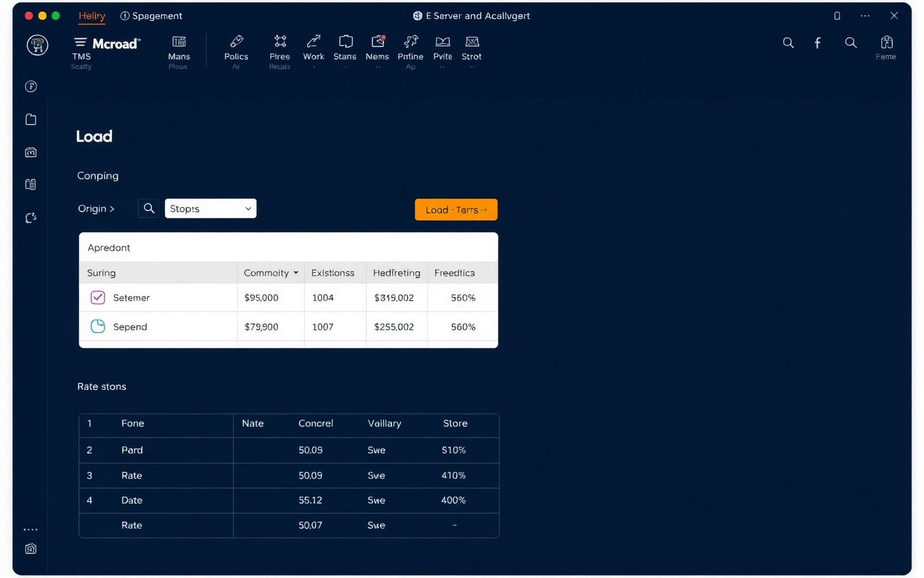This screenshot has height=578, width=924.
Task: Click the 400% Store value
Action: [x=453, y=500]
